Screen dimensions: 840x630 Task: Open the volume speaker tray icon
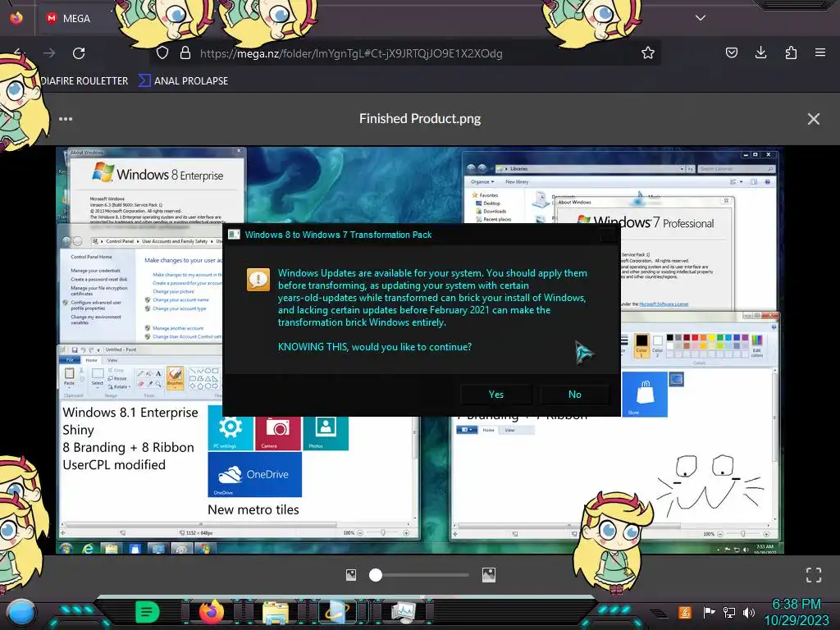click(x=749, y=612)
